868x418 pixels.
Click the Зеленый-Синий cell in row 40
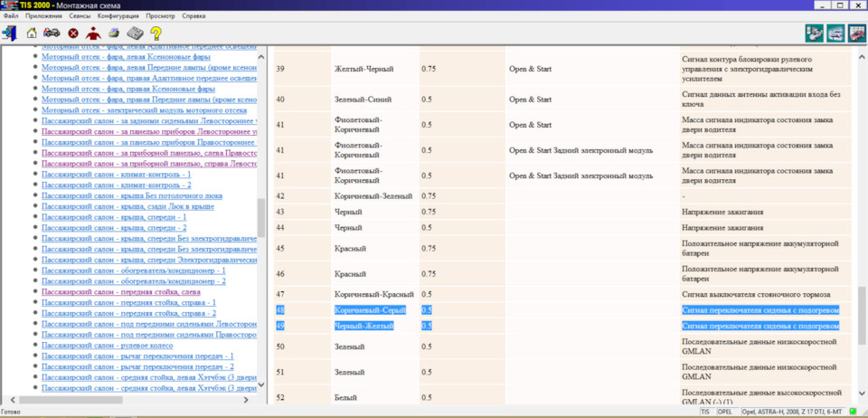374,100
